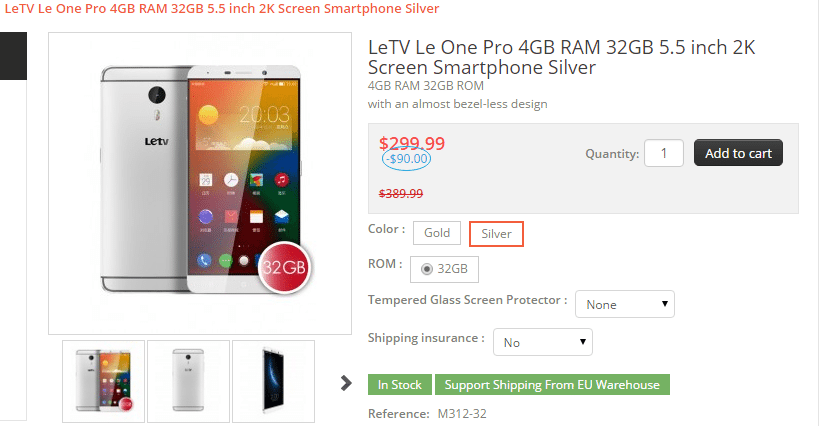
Task: Choose the Gold color option
Action: coord(437,233)
